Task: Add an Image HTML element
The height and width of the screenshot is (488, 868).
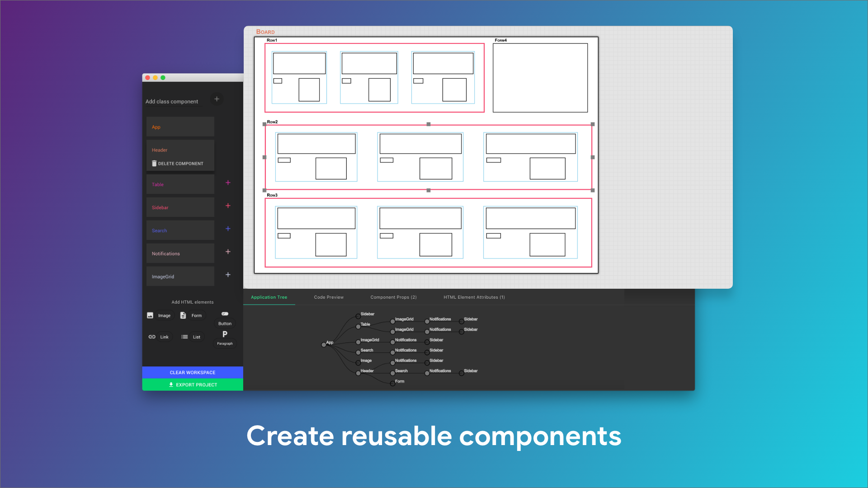Action: (159, 315)
